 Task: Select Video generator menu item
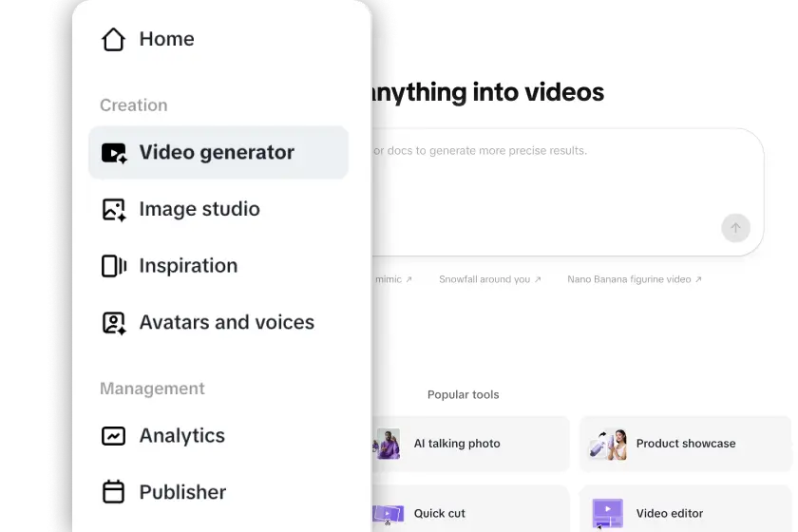[218, 152]
